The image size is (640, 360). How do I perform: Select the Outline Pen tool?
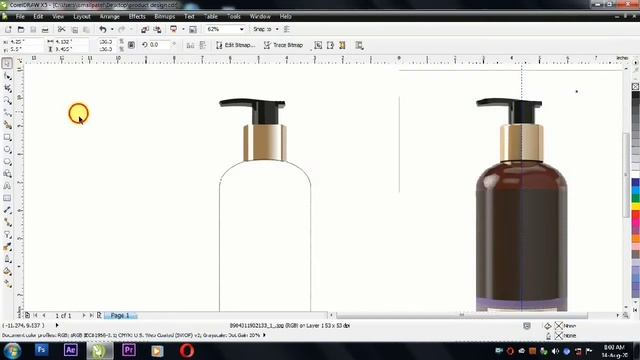[x=7, y=259]
